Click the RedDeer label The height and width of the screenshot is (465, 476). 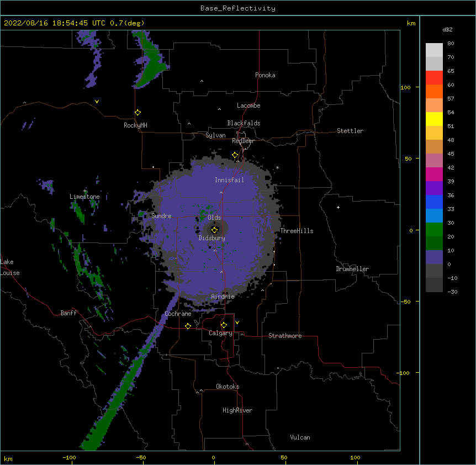tap(243, 141)
